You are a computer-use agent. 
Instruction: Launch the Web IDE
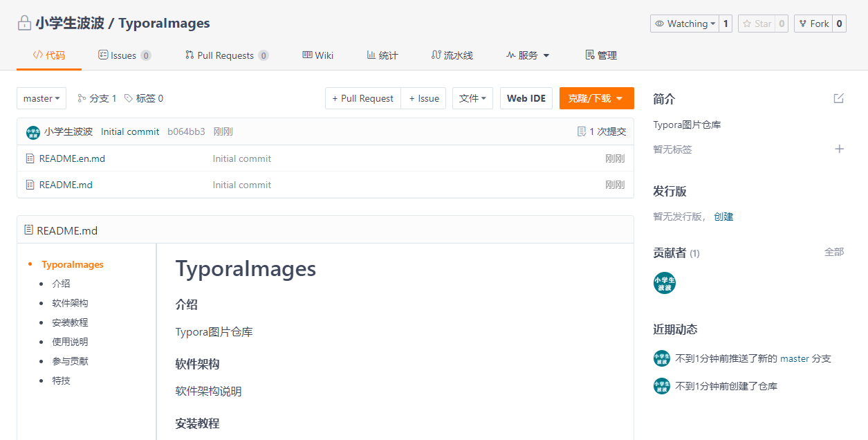coord(526,98)
